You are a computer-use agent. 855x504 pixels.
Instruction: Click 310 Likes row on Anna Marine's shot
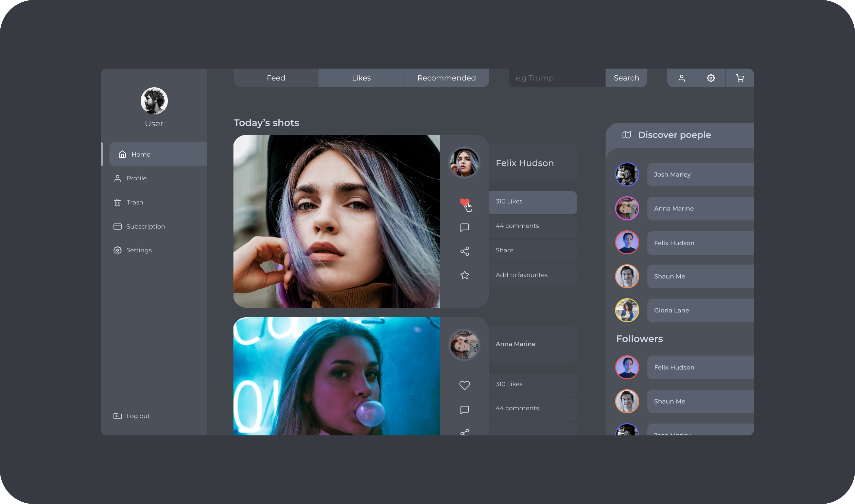coord(533,385)
